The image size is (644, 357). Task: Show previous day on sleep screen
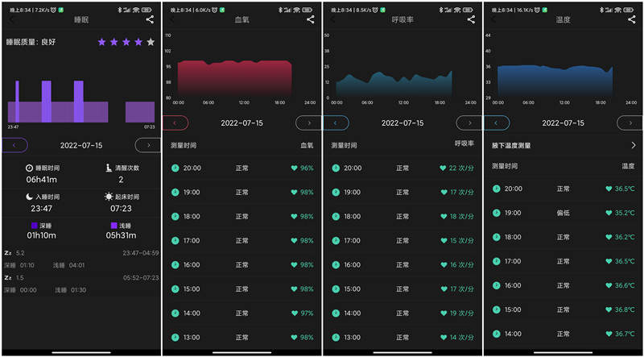pos(14,145)
